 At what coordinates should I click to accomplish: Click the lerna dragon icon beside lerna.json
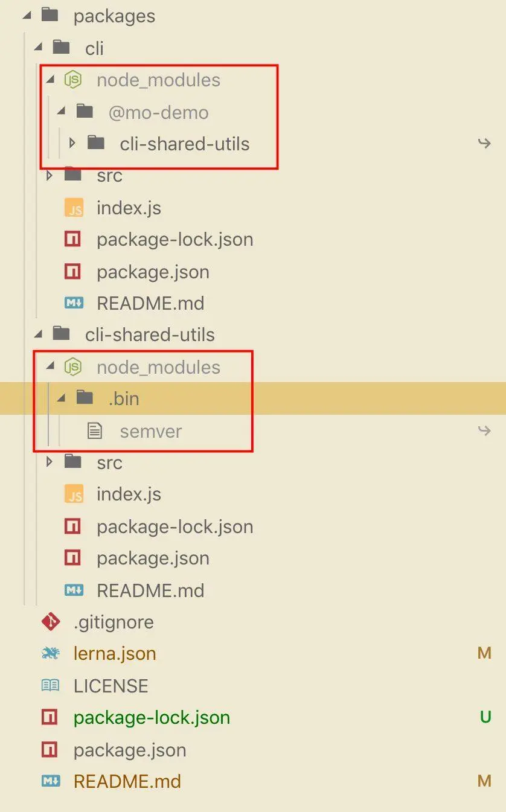(x=50, y=653)
